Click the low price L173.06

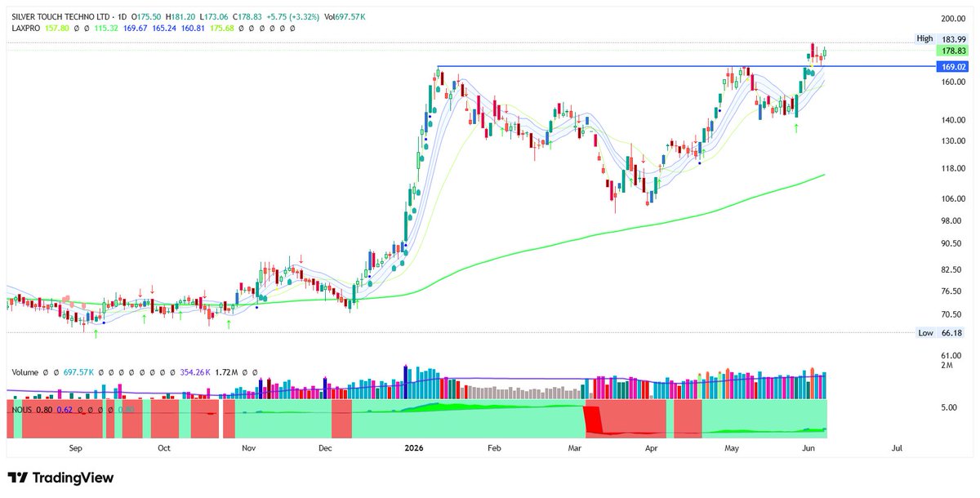coord(212,16)
